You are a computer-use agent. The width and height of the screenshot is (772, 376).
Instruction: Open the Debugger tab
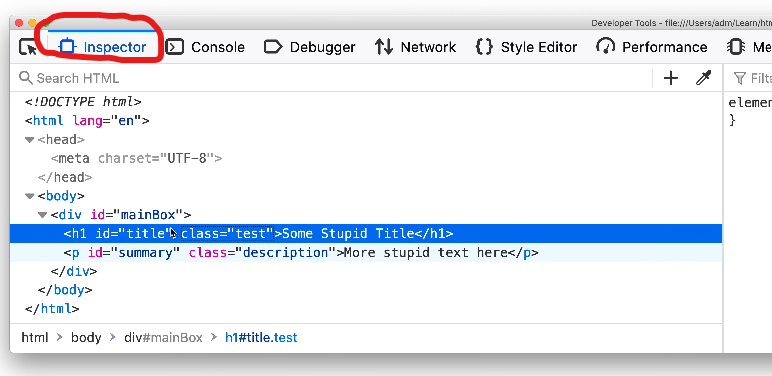pos(309,47)
